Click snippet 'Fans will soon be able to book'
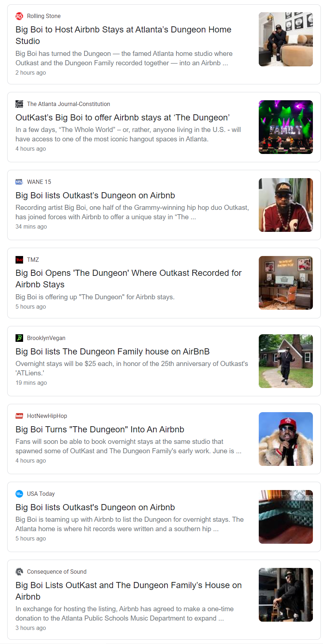 click(128, 446)
